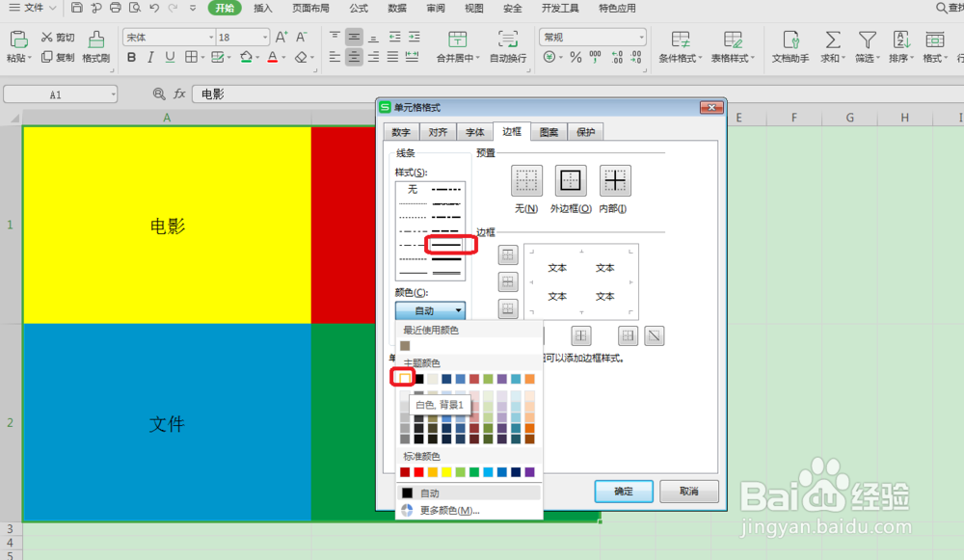964x560 pixels.
Task: Click the font color A icon
Action: click(273, 57)
